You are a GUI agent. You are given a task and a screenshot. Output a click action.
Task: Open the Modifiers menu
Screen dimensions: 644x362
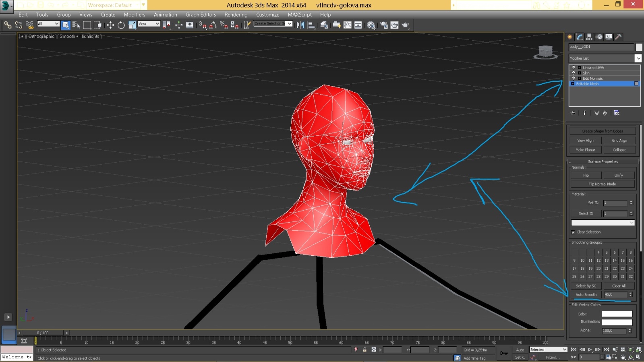[135, 14]
